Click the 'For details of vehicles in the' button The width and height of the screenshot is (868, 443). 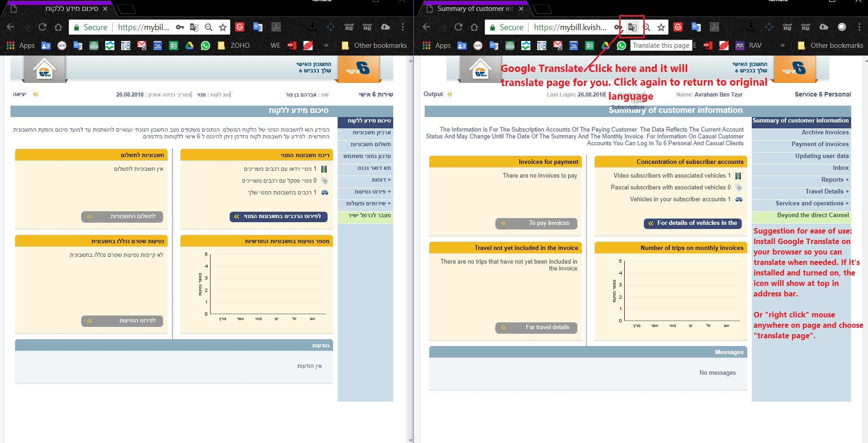pyautogui.click(x=693, y=223)
